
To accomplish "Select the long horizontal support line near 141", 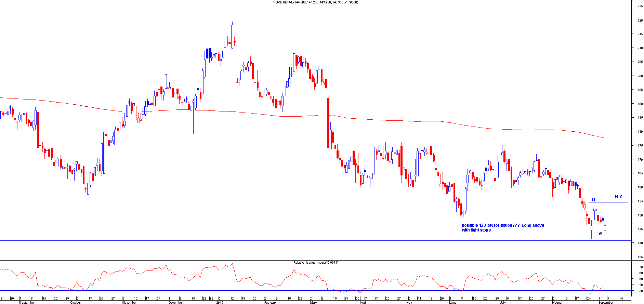I will click(308, 241).
